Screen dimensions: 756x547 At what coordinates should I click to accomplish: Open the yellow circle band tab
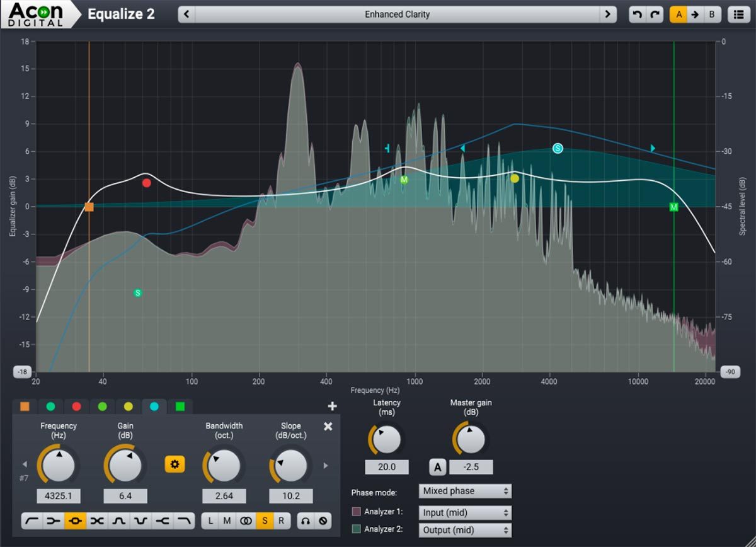click(128, 406)
